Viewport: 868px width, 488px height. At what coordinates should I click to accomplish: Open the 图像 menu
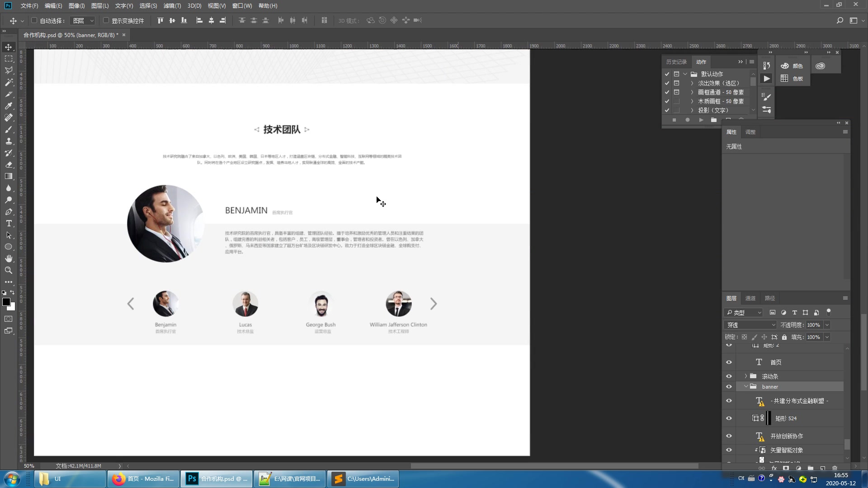click(x=76, y=5)
